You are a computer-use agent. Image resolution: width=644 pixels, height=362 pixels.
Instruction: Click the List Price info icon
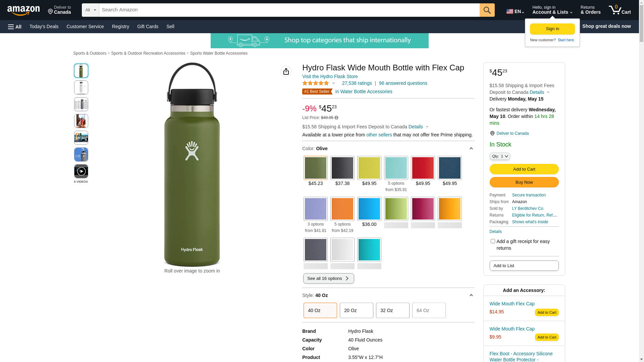pos(336,118)
